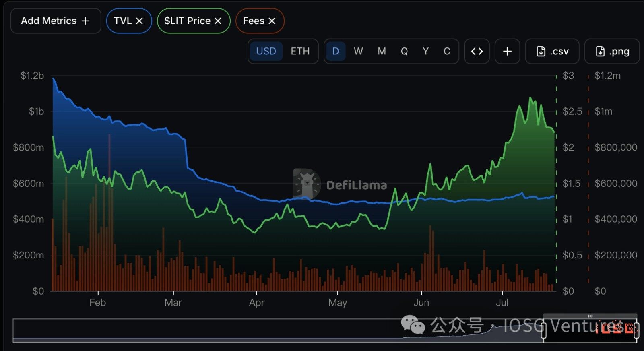The image size is (644, 351).
Task: Click the $2 price axis label
Action: (x=568, y=147)
